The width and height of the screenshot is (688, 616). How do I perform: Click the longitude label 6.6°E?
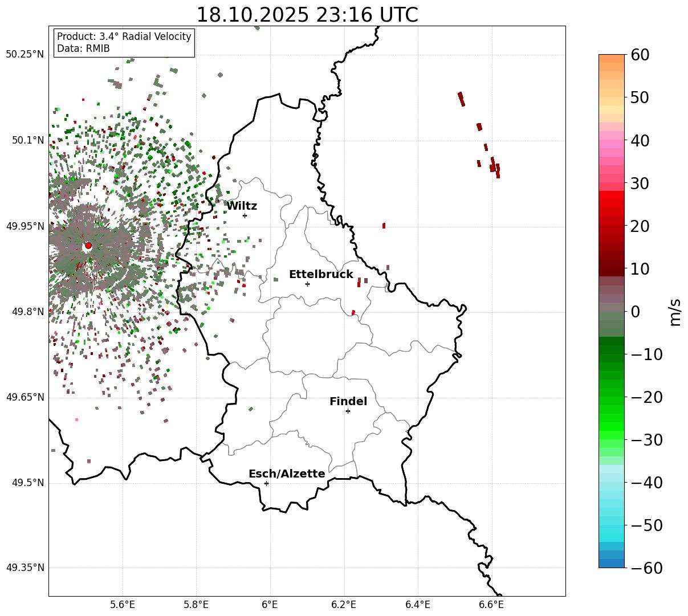pyautogui.click(x=491, y=605)
